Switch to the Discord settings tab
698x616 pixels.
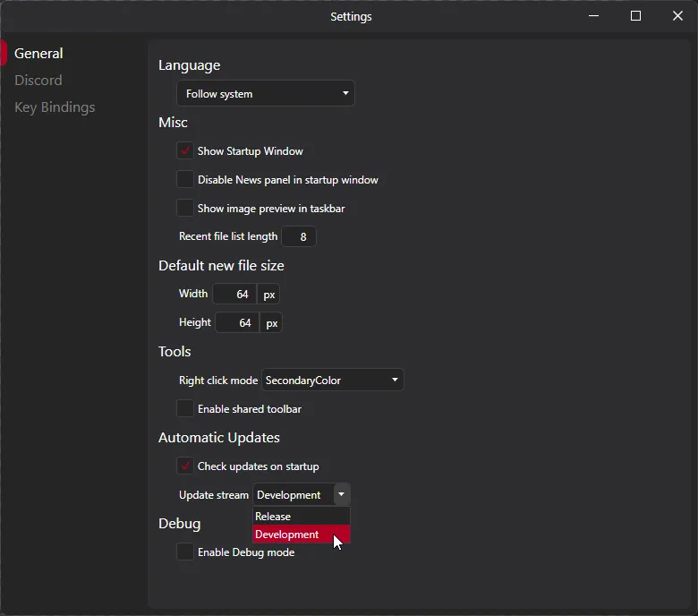(38, 81)
